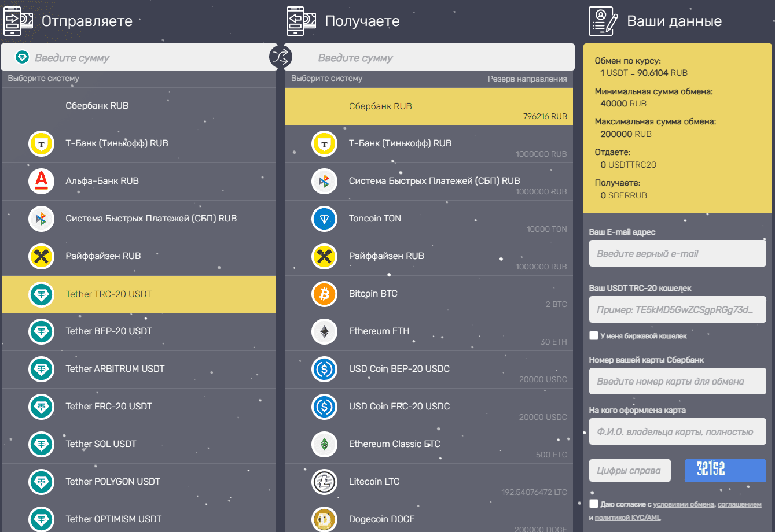Click Tether OPTIMISM USDT coin icon

(41, 519)
